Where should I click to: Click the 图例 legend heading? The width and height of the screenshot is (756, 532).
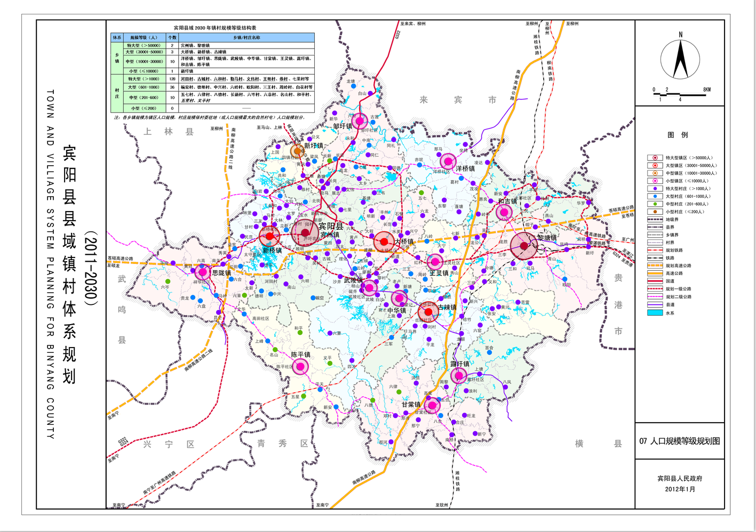click(x=678, y=135)
